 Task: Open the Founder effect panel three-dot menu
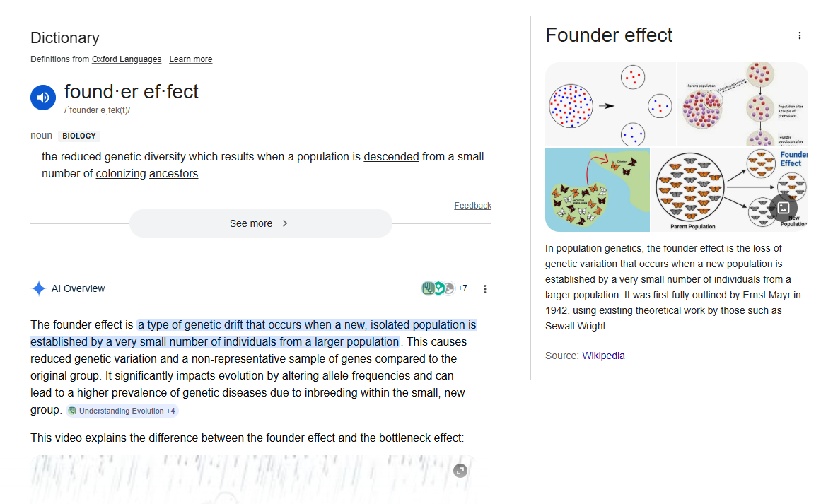click(799, 35)
